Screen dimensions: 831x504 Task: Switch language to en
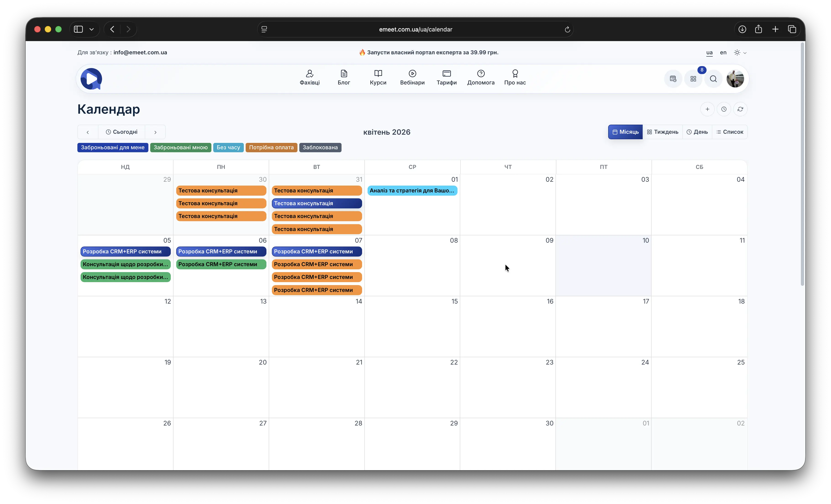click(x=723, y=52)
